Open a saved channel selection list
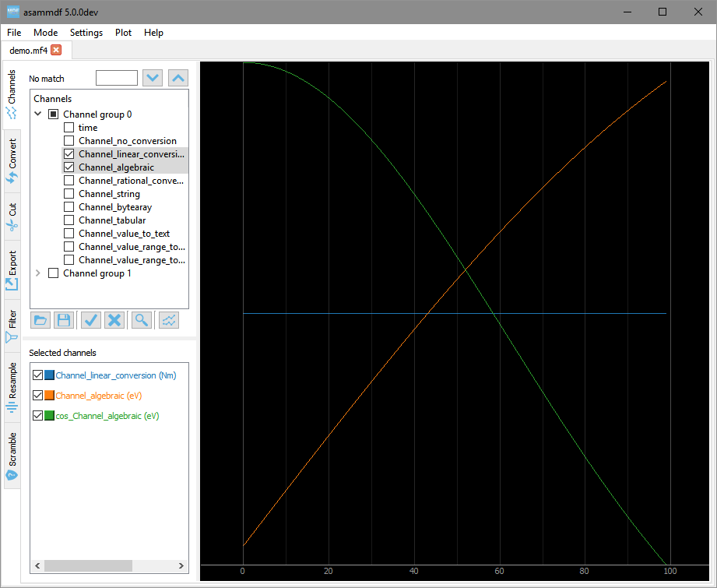The height and width of the screenshot is (588, 717). pyautogui.click(x=40, y=319)
